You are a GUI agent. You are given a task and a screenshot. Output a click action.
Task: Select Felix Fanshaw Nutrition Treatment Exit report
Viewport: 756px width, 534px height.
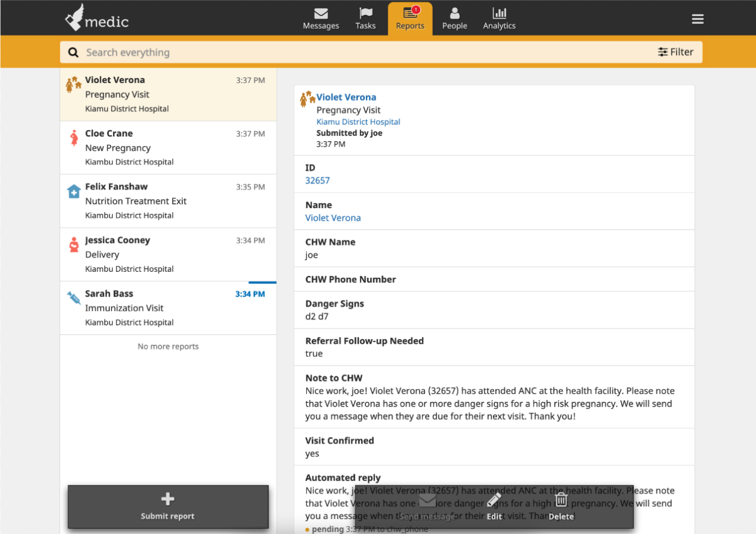click(169, 201)
